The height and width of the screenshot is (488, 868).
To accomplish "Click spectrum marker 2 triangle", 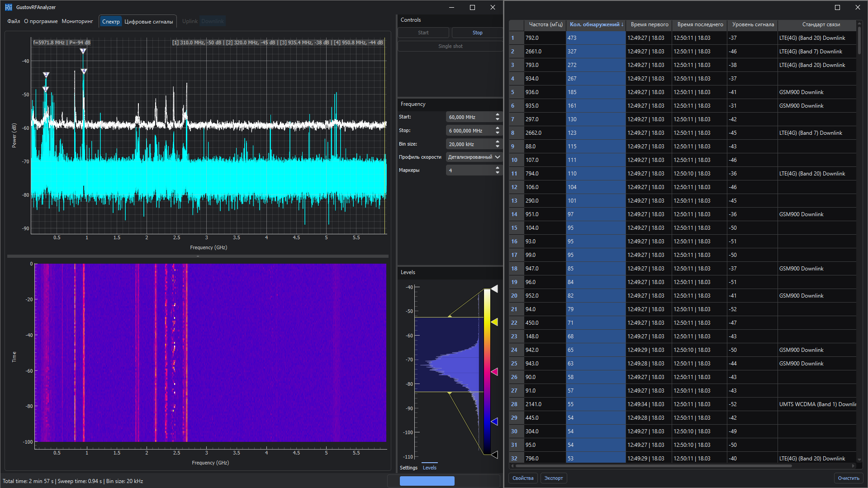I will point(46,74).
